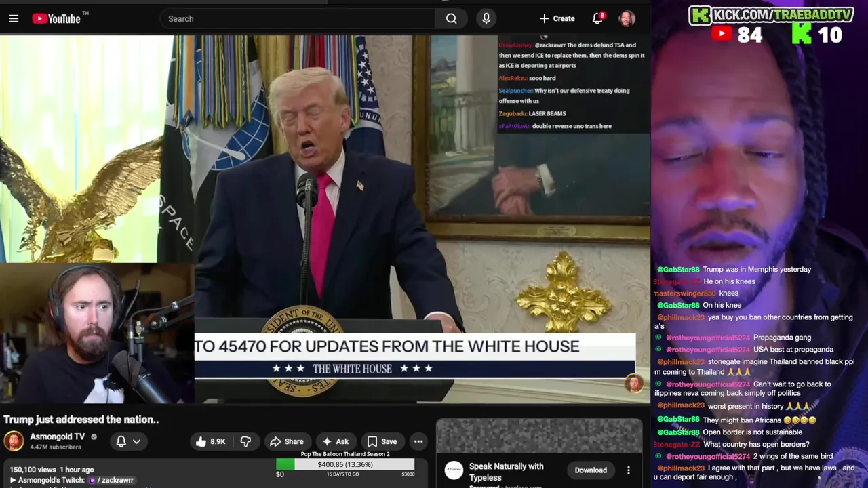Open the notifications bell in header

[x=597, y=19]
